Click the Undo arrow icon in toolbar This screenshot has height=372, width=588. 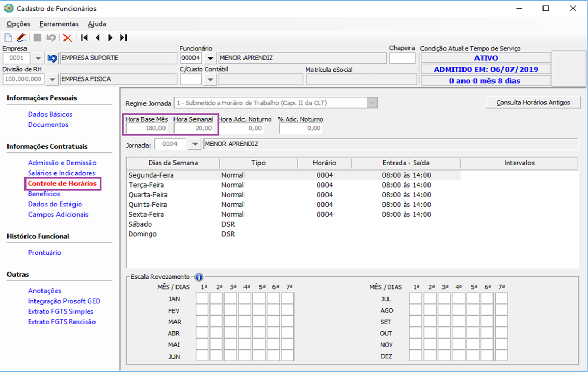pyautogui.click(x=51, y=38)
